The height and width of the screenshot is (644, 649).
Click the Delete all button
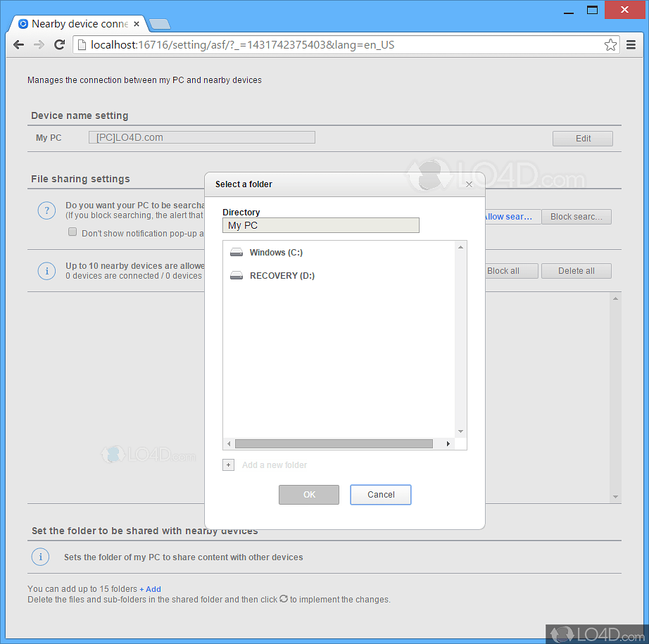pos(576,270)
